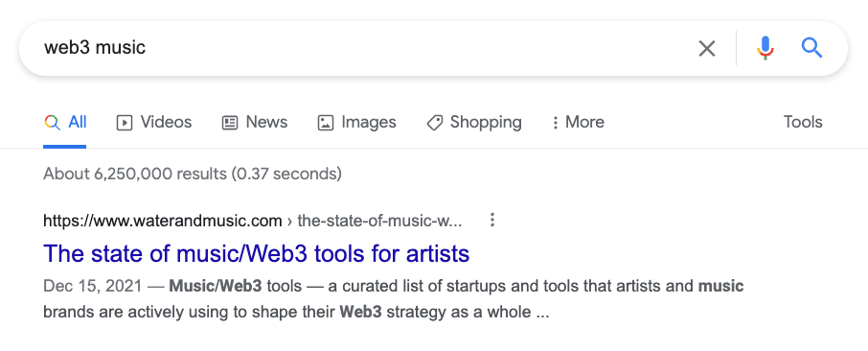Open 'The state of music/Web3 tools for artists'
868x351 pixels.
[x=257, y=254]
